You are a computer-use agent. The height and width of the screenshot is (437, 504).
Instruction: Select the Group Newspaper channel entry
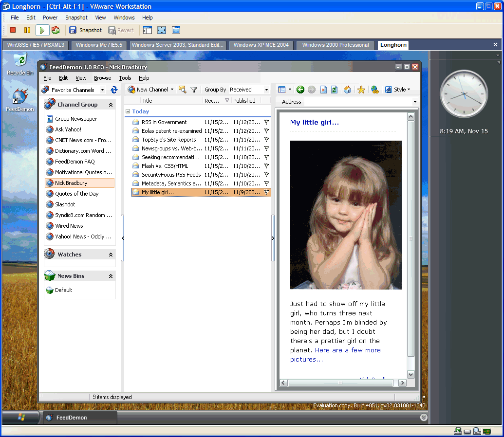click(76, 119)
